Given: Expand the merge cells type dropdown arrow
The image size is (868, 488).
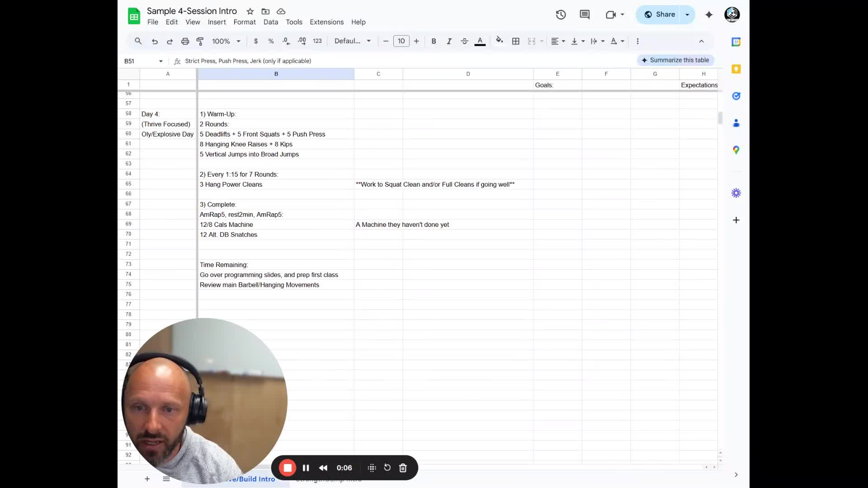Looking at the screenshot, I should coord(542,41).
